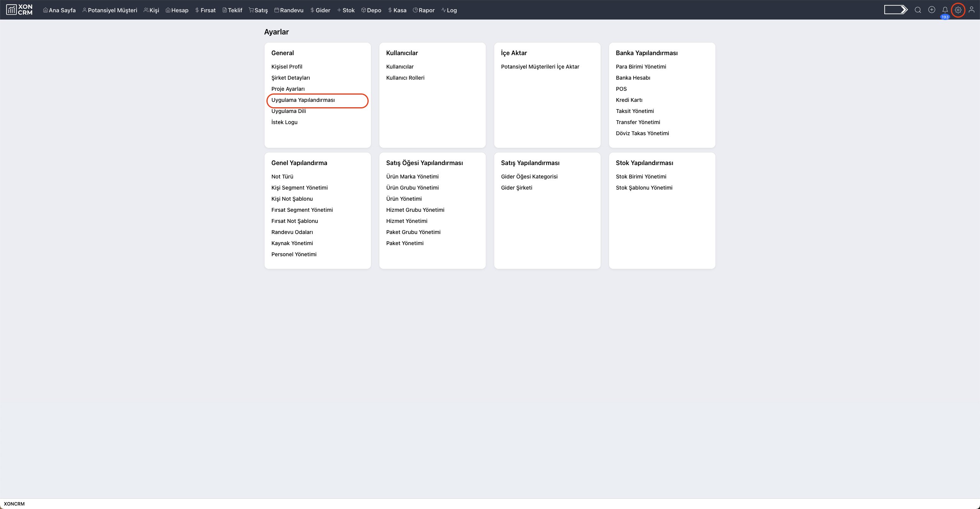Open Potansiyel Müşterileri İçe Aktar
Image resolution: width=980 pixels, height=509 pixels.
pos(540,67)
